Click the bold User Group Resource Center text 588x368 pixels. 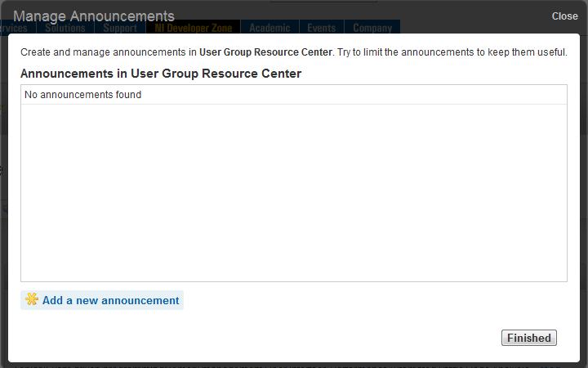click(265, 52)
